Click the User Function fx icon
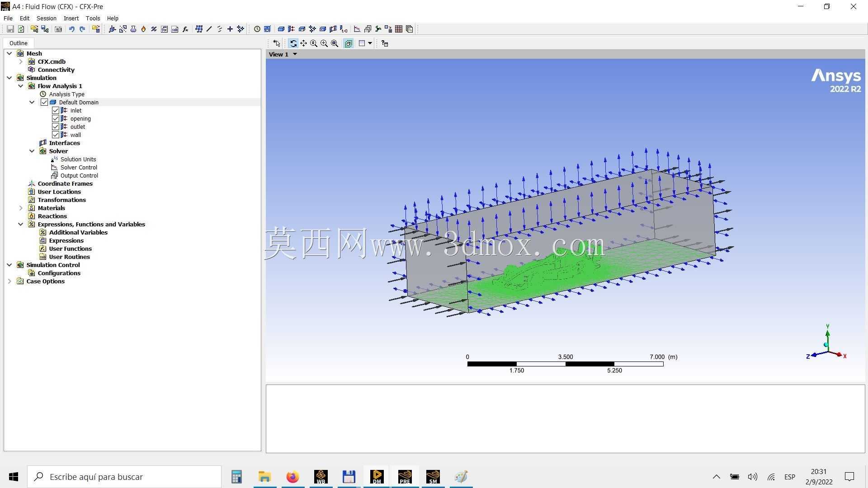Image resolution: width=868 pixels, height=488 pixels. pos(185,29)
